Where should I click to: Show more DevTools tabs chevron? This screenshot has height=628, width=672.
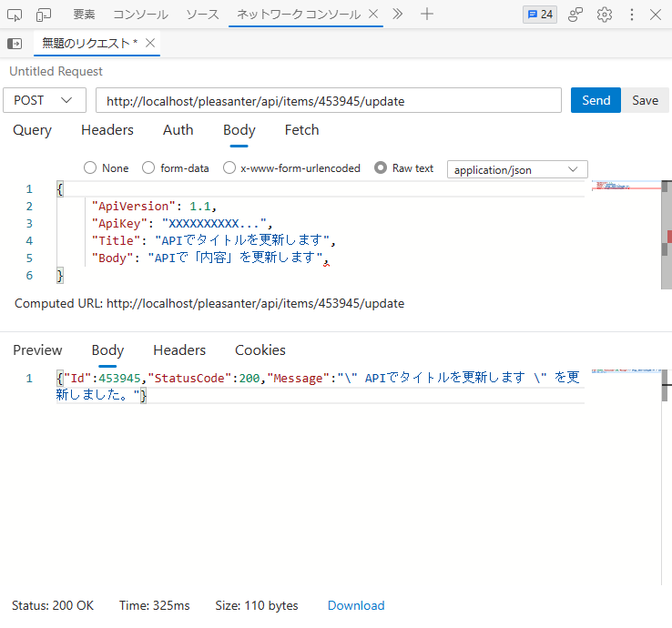coord(397,15)
